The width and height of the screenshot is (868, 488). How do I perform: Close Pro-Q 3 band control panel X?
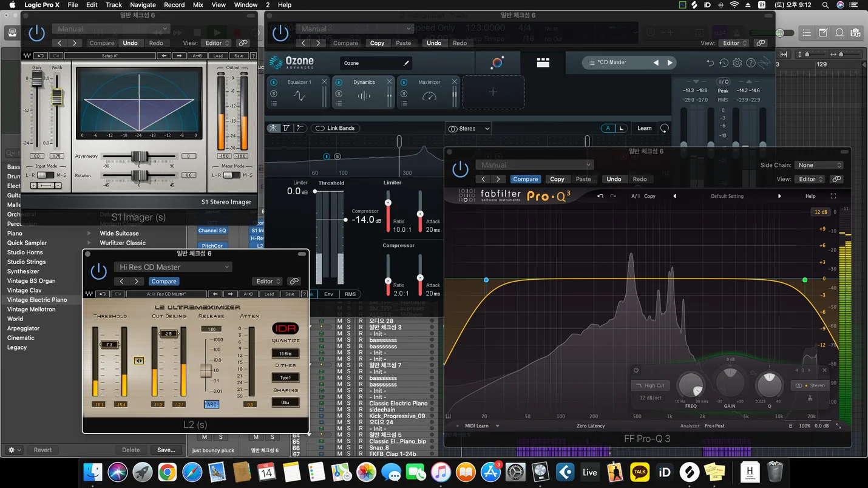[824, 370]
